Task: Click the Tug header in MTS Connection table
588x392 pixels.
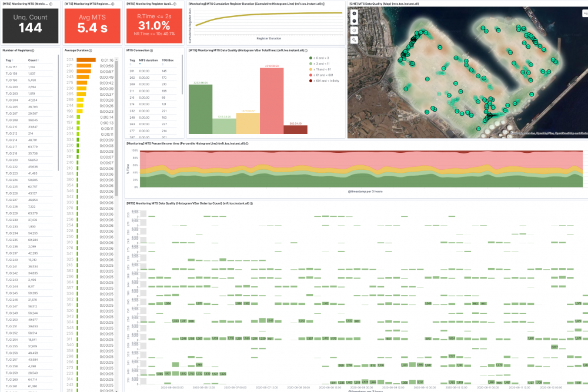Action: pos(132,60)
